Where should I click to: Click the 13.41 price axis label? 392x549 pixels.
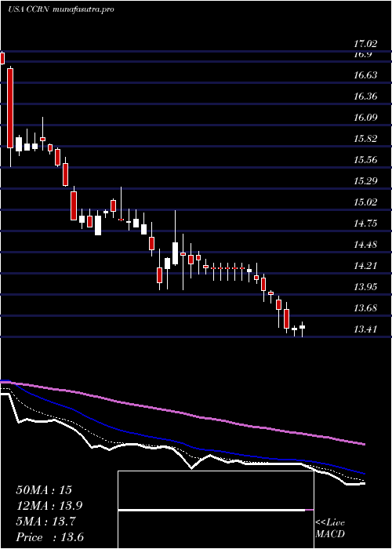[365, 329]
